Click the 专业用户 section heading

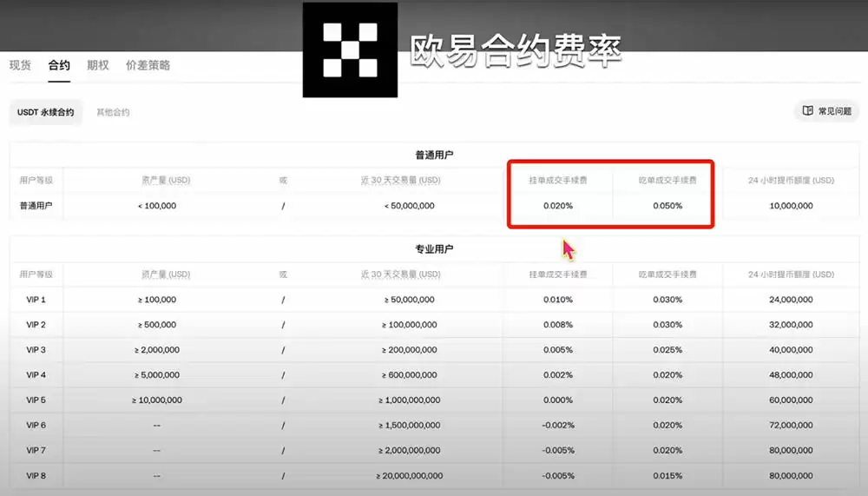click(x=434, y=249)
